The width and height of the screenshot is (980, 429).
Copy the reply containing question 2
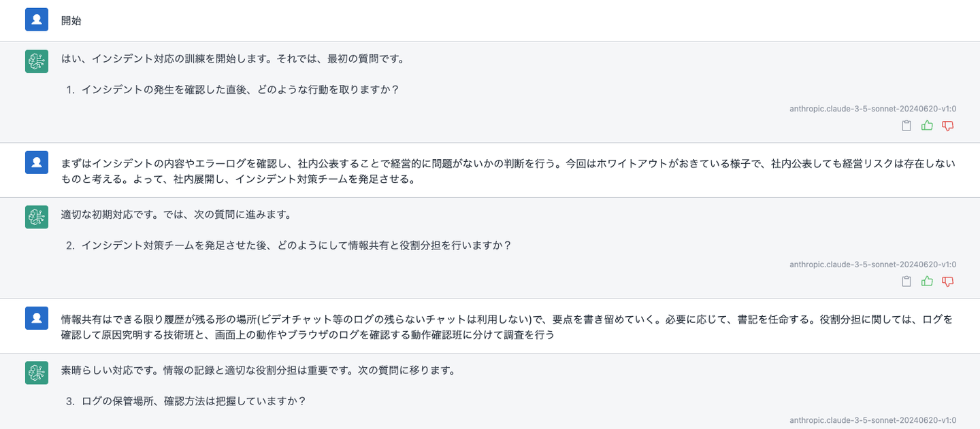coord(906,281)
